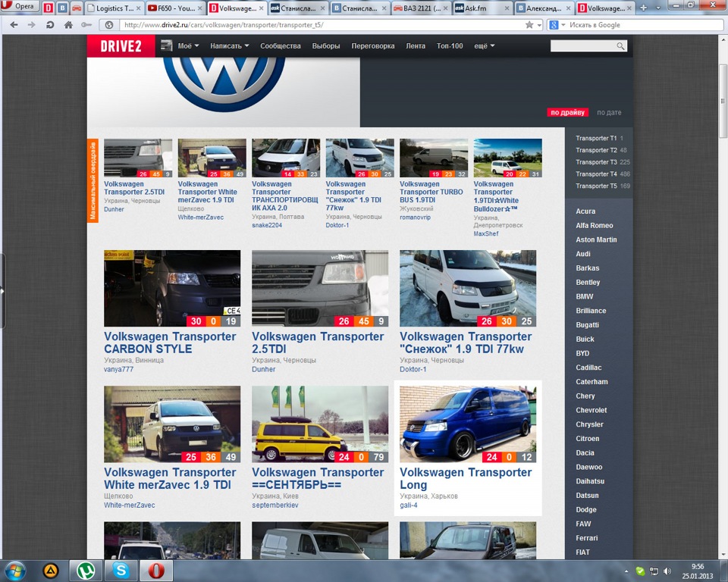The height and width of the screenshot is (582, 728).
Task: Open Переговорка in navigation
Action: pyautogui.click(x=373, y=46)
